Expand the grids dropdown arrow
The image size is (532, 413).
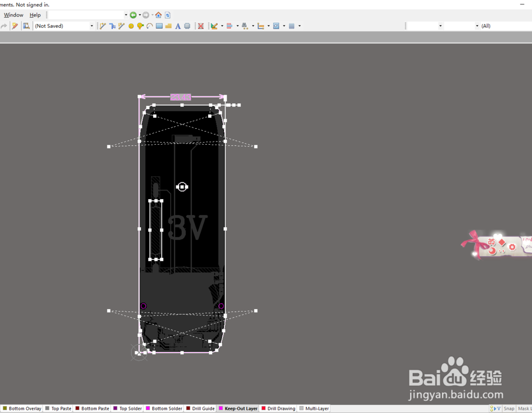(x=299, y=26)
